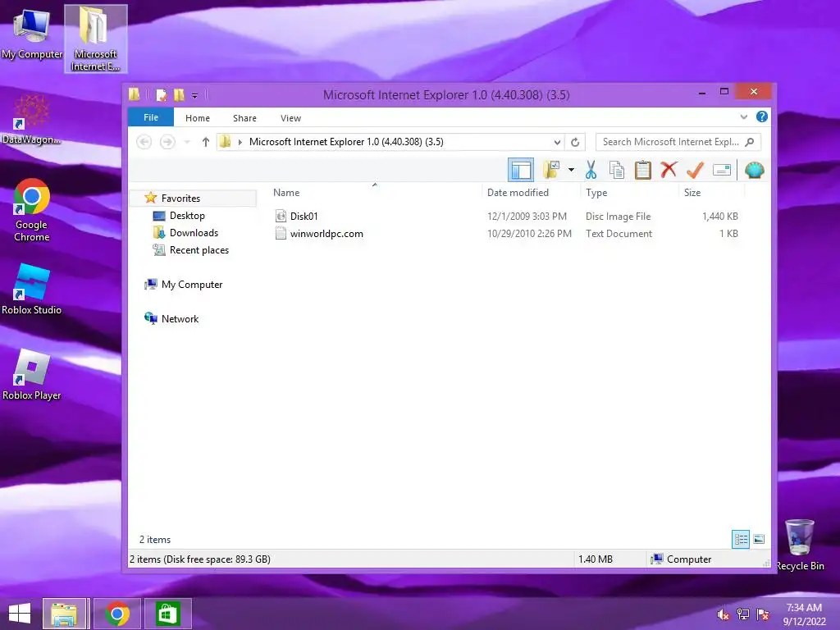Click File Explorer on the taskbar
Viewport: 840px width, 630px height.
pos(64,614)
